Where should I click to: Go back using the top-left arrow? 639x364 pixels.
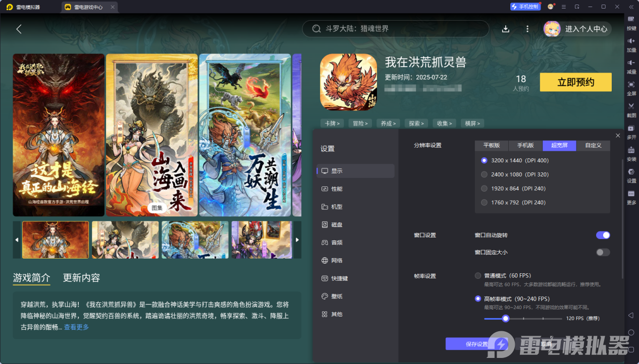pos(19,29)
